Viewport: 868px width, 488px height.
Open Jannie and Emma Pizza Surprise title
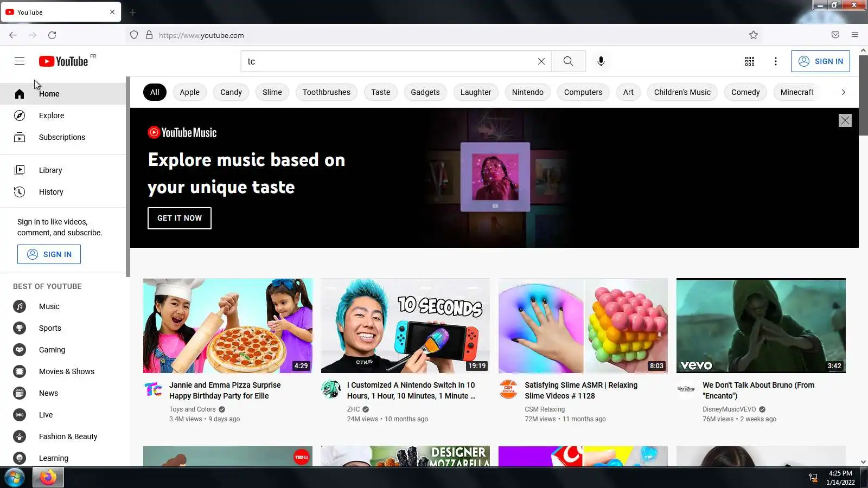pyautogui.click(x=225, y=390)
